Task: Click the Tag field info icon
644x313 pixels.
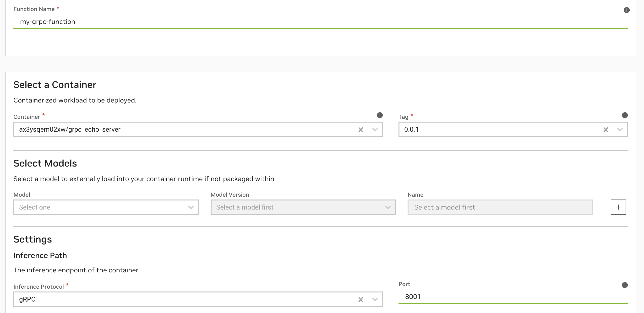Action: [x=624, y=115]
